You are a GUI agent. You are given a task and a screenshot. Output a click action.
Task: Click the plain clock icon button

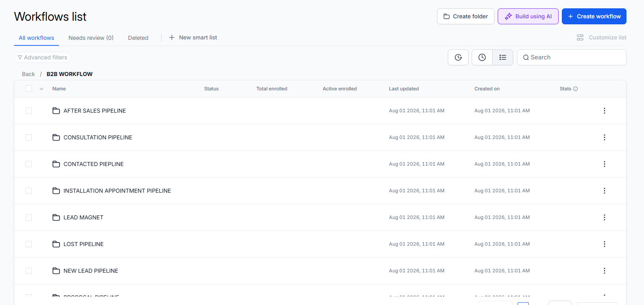482,57
